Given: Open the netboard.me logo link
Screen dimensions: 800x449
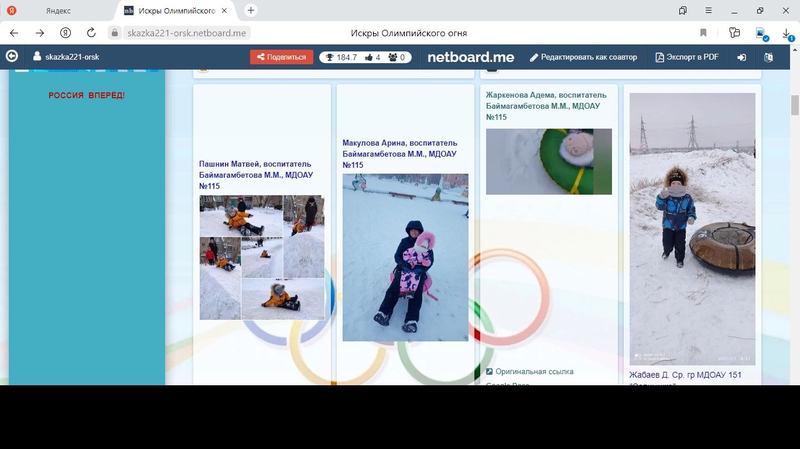Looking at the screenshot, I should [469, 57].
